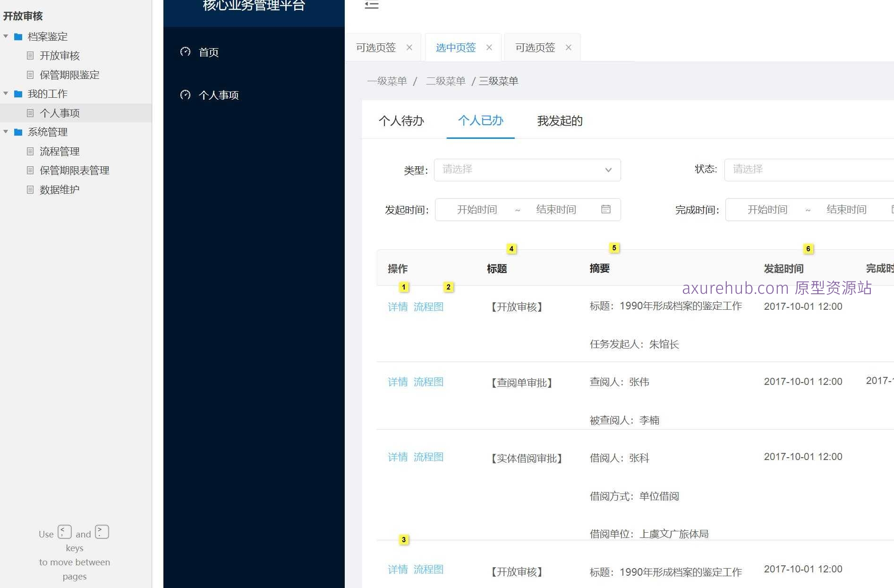The image size is (894, 588).
Task: Click the document icon beside 开放审核
Action: click(x=30, y=56)
